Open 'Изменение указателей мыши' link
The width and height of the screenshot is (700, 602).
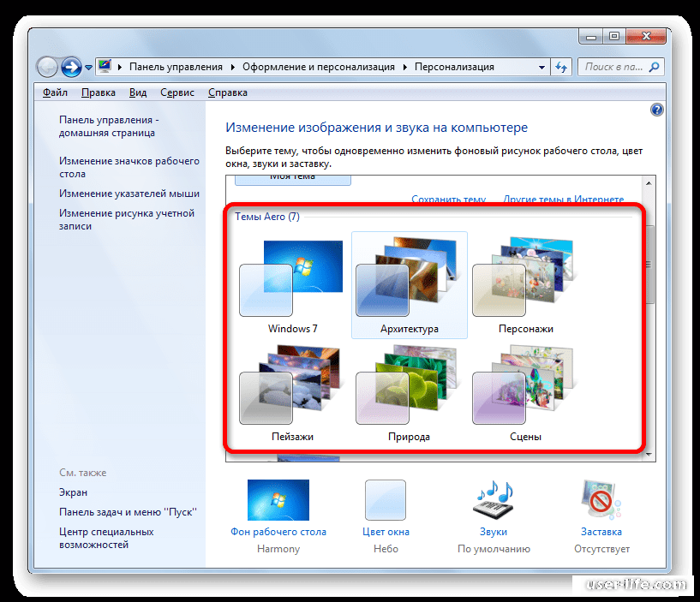(129, 194)
